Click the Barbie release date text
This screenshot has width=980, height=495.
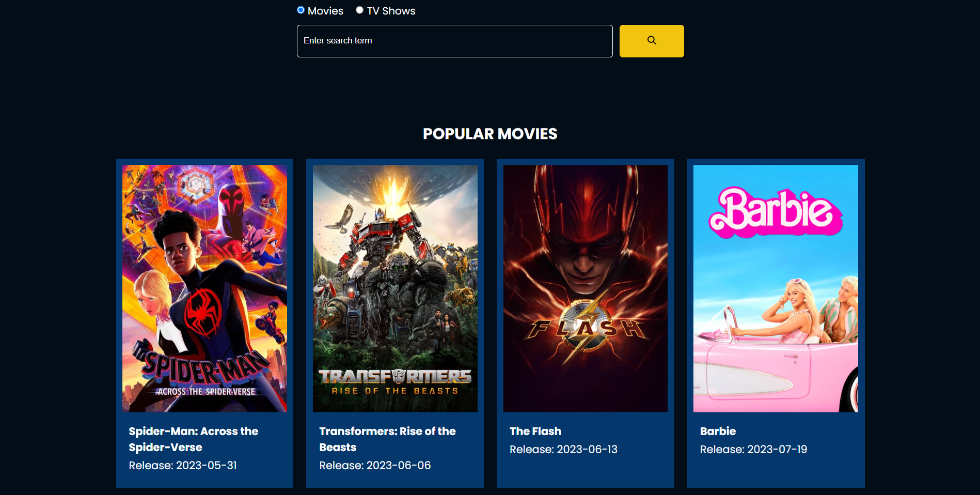(753, 449)
